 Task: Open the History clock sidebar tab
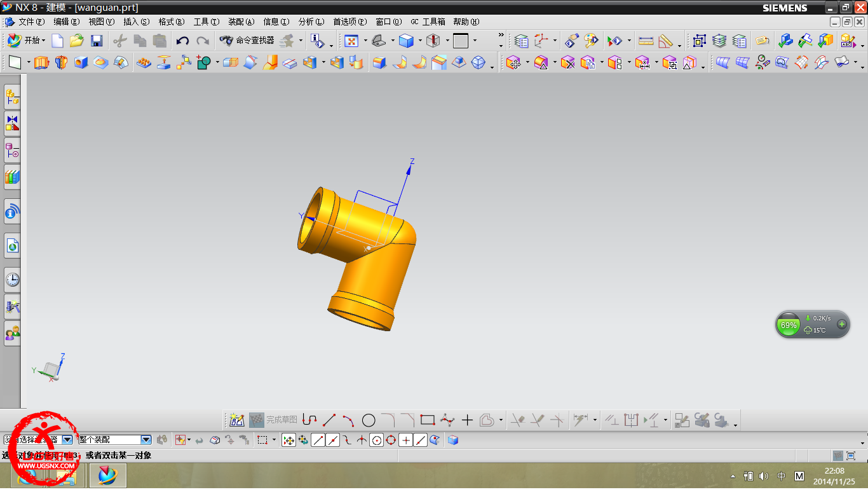click(12, 280)
